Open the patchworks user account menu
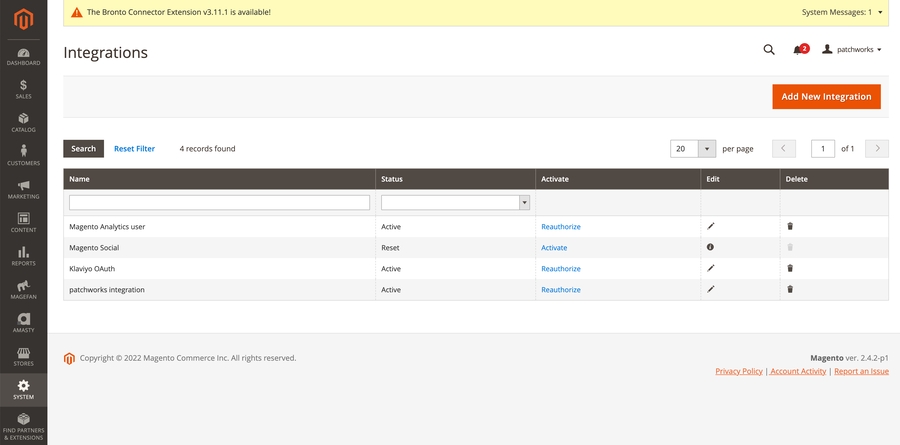The height and width of the screenshot is (445, 900). tap(852, 49)
